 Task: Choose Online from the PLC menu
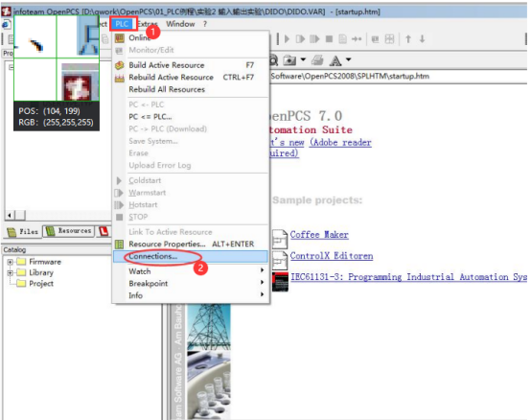[x=191, y=38]
